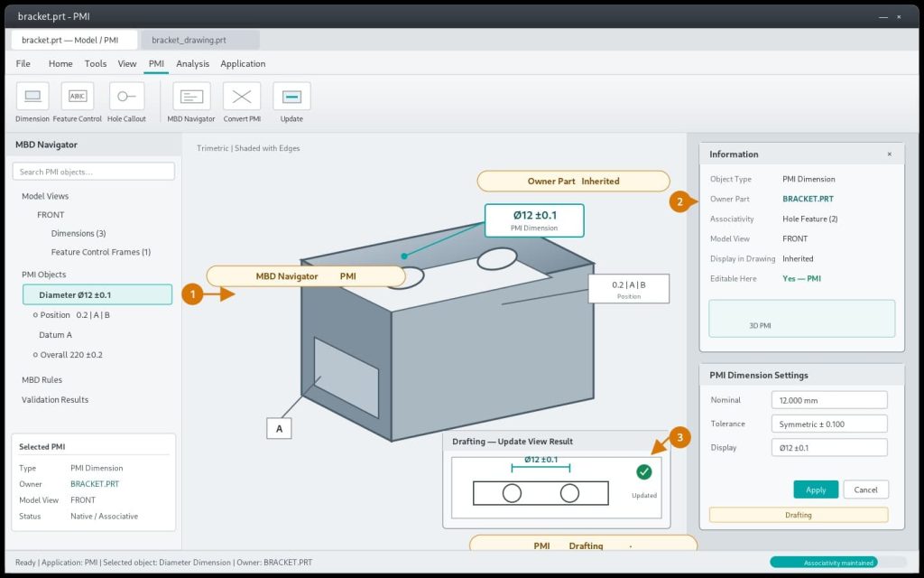Click Inherited value for Display in Drawing
Screen dimensions: 924x578
798,258
